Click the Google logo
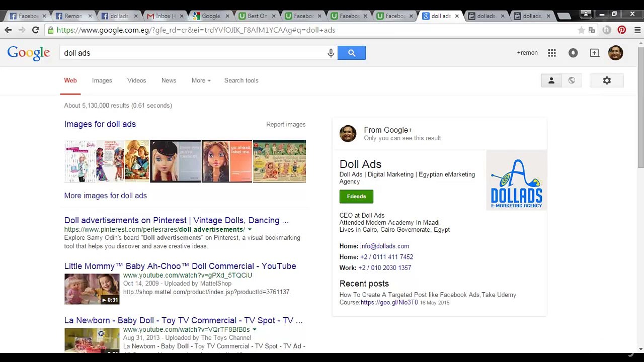 [x=29, y=53]
